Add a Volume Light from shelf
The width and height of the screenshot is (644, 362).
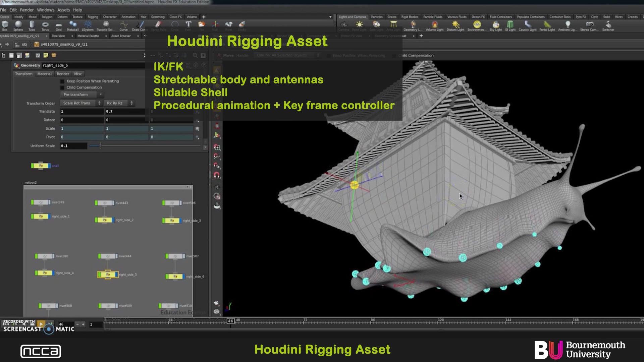point(434,26)
